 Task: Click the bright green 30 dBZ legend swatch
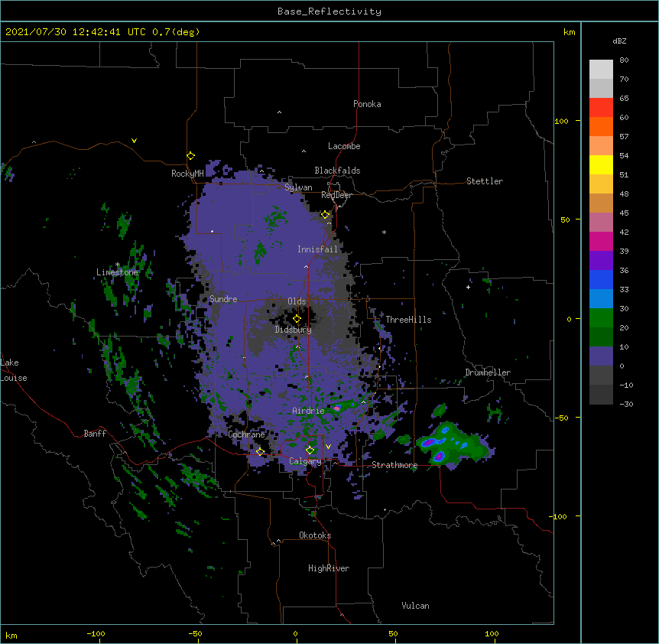(601, 318)
